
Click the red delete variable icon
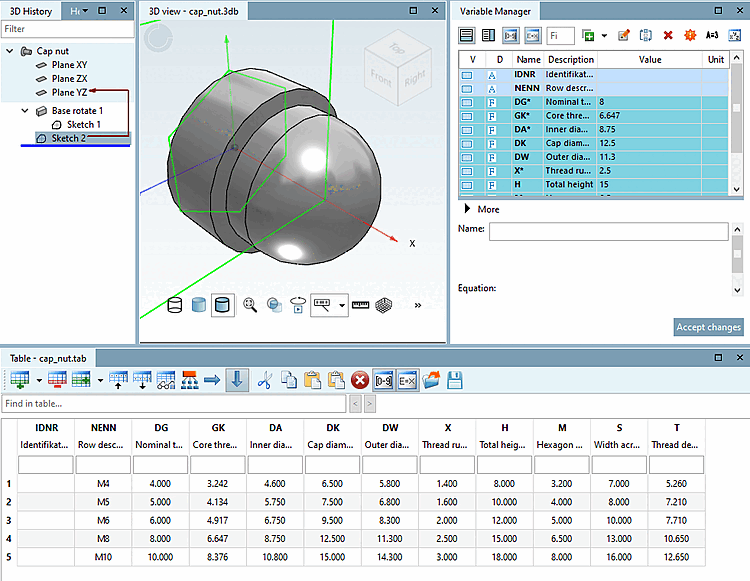tap(667, 35)
